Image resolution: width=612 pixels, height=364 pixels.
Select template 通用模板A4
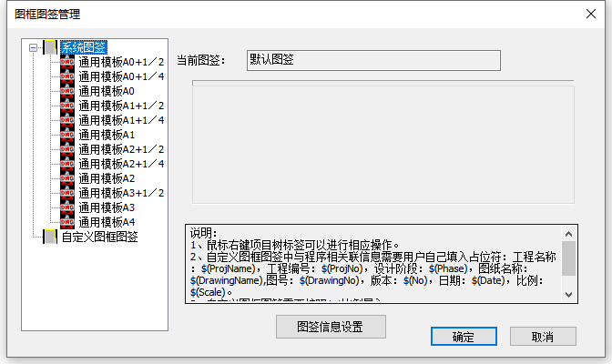coord(107,222)
